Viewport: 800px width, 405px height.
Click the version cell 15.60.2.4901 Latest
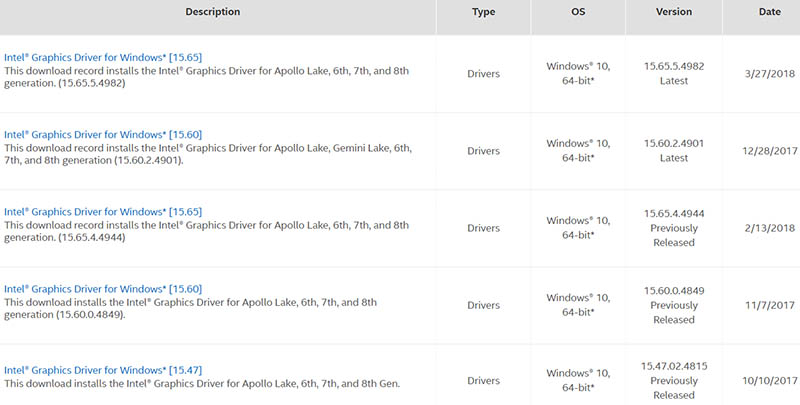[673, 150]
